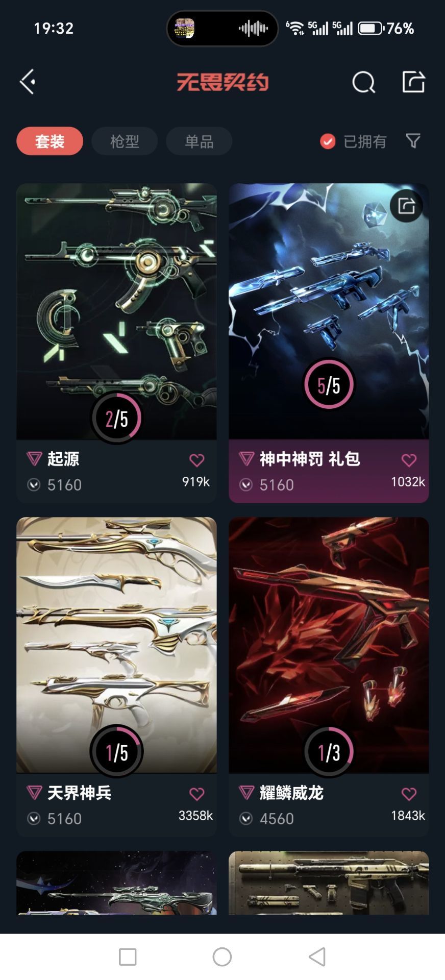Screen dimensions: 445x980
Task: Tap Android home circle button
Action: pyautogui.click(x=222, y=957)
